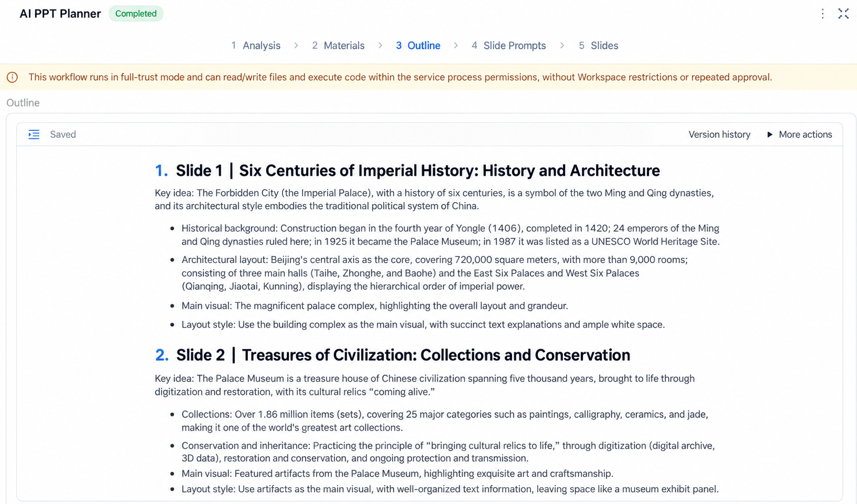Open Version history
This screenshot has height=504, width=857.
(719, 135)
